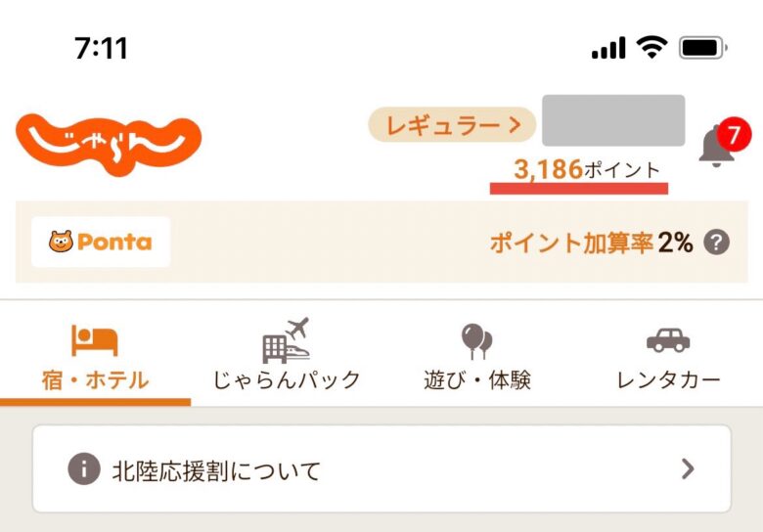The height and width of the screenshot is (532, 763).
Task: Tap the gray account name box
Action: point(613,120)
